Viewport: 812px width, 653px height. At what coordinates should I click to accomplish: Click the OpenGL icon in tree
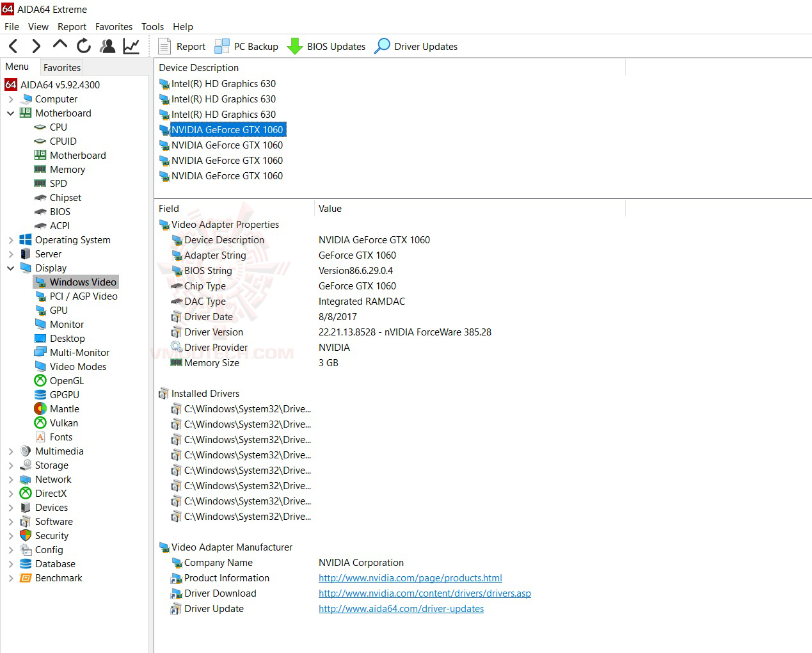coord(40,381)
